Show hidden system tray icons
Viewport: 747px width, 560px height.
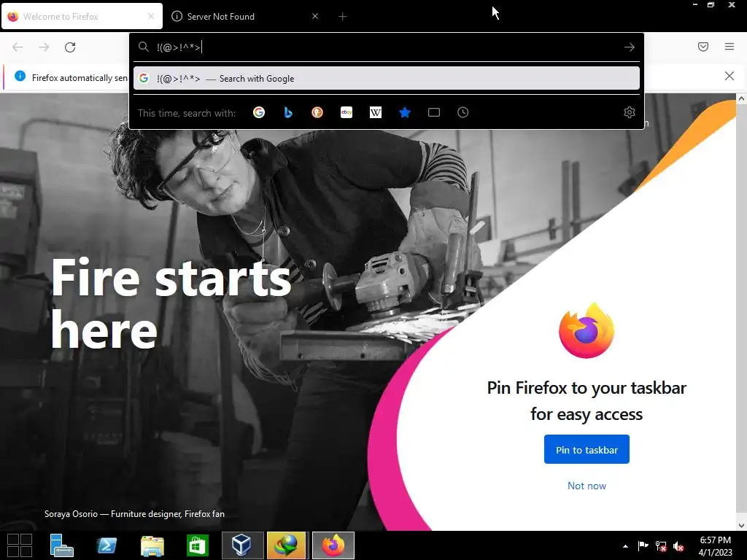[625, 546]
